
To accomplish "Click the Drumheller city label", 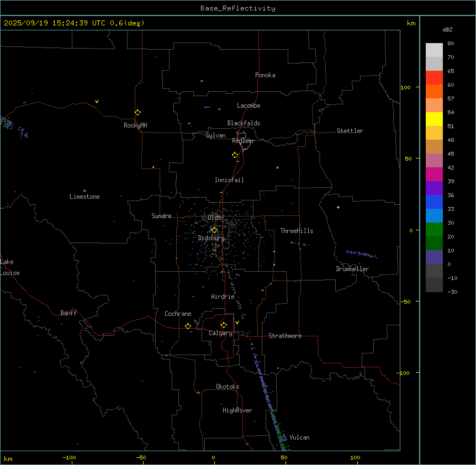I will coord(352,269).
